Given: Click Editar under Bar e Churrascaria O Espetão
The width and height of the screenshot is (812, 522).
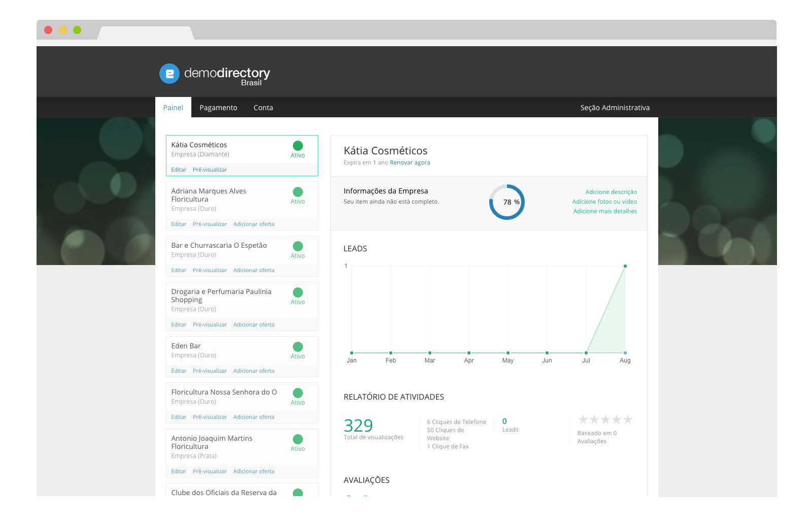Looking at the screenshot, I should (179, 270).
